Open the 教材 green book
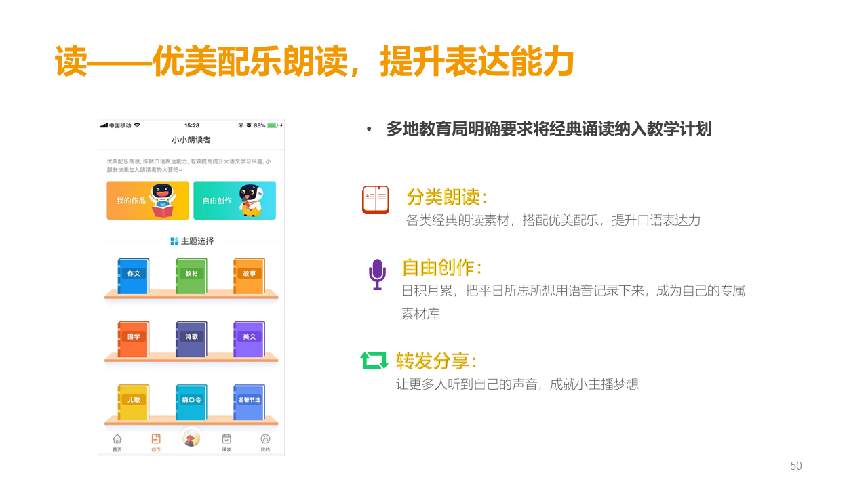The width and height of the screenshot is (868, 488). click(191, 275)
